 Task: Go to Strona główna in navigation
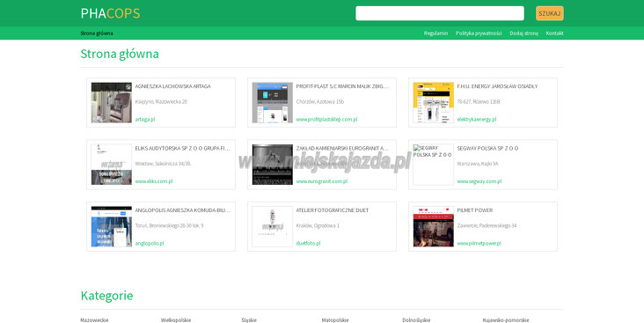pyautogui.click(x=97, y=33)
